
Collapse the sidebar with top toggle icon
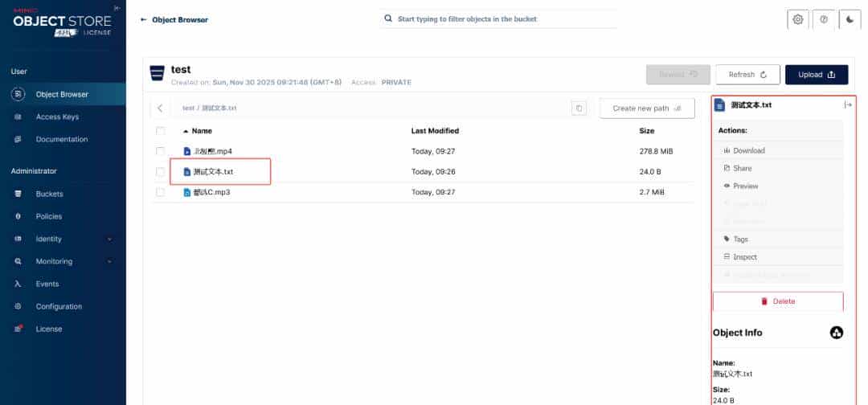pos(117,8)
